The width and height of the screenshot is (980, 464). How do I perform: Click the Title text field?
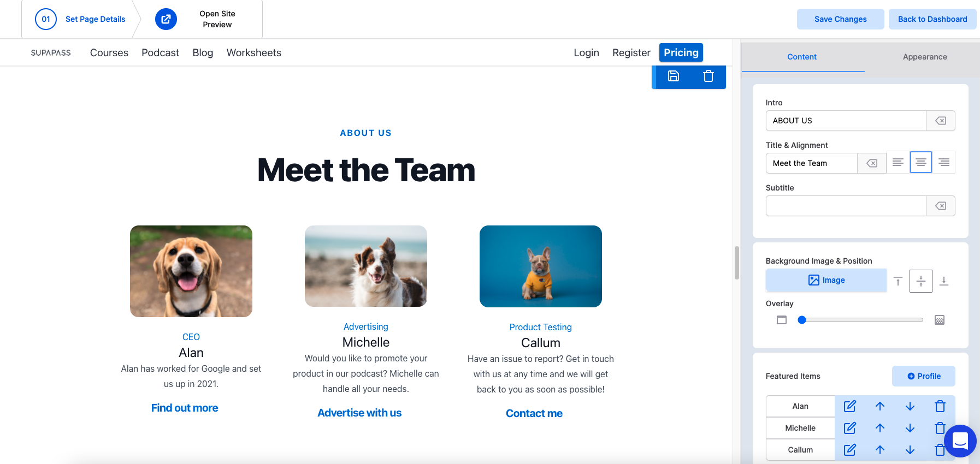pos(811,163)
